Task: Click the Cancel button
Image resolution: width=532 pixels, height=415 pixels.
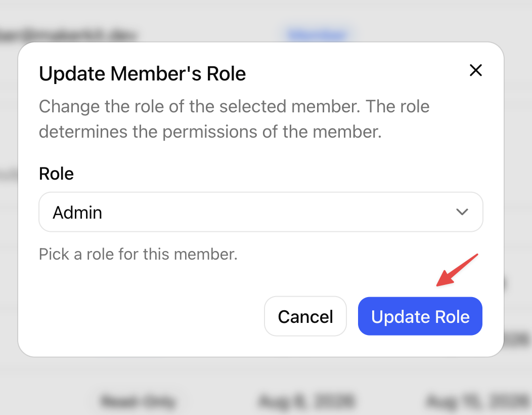Action: pos(305,316)
